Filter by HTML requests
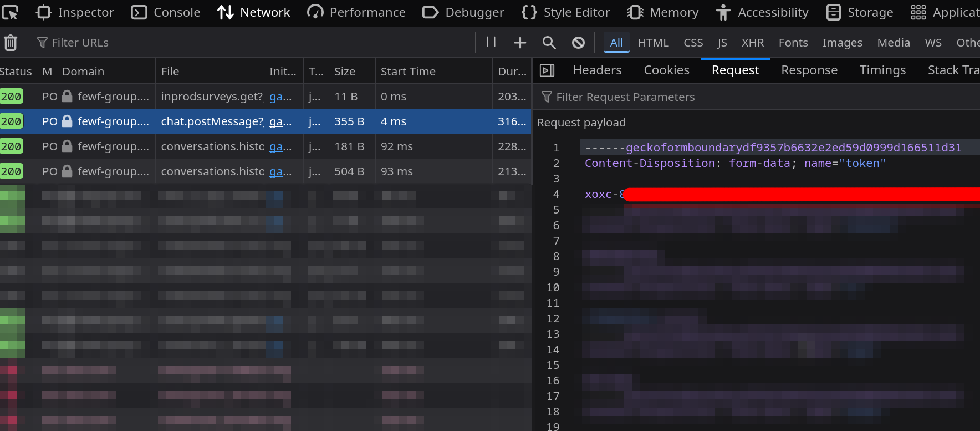Screen dimensions: 980x431 click(x=653, y=43)
